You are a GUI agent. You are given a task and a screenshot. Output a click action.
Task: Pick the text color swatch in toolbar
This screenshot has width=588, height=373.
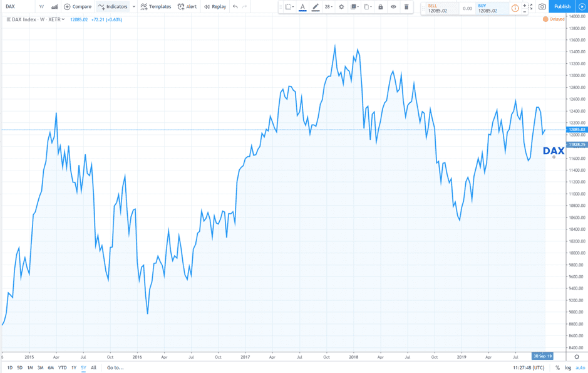pos(302,7)
